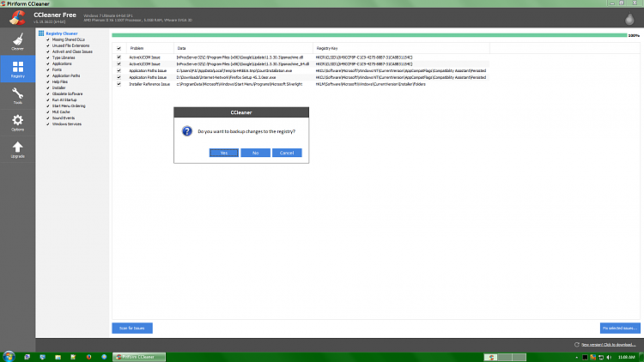644x362 pixels.
Task: Select the Installer Reference Issue result row
Action: tap(301, 84)
